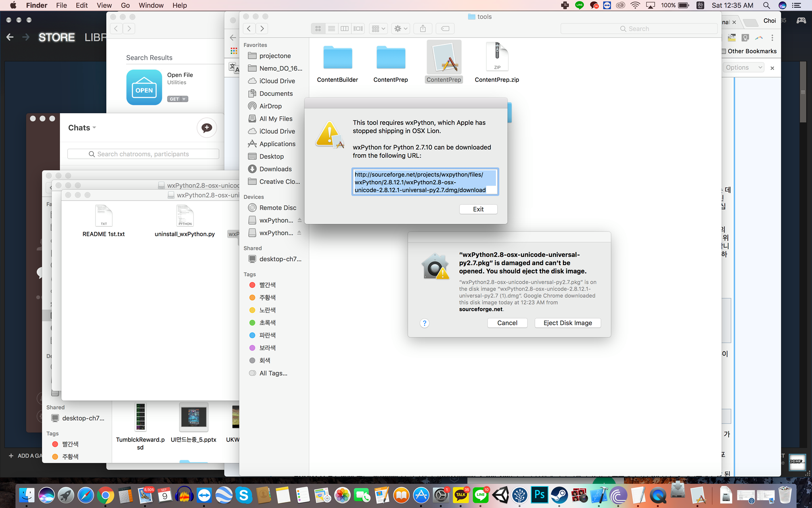Viewport: 812px width, 508px height.
Task: Eject the first wxPython disk image
Action: tap(300, 220)
